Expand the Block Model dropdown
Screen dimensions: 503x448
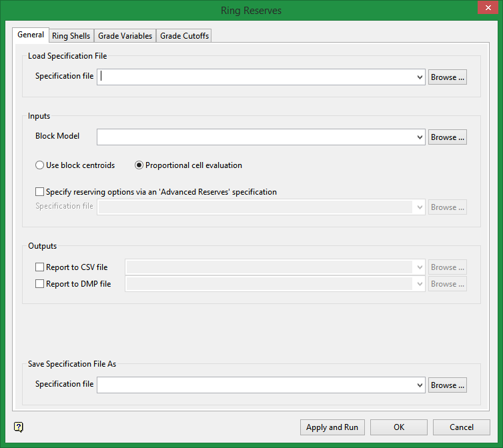click(420, 137)
